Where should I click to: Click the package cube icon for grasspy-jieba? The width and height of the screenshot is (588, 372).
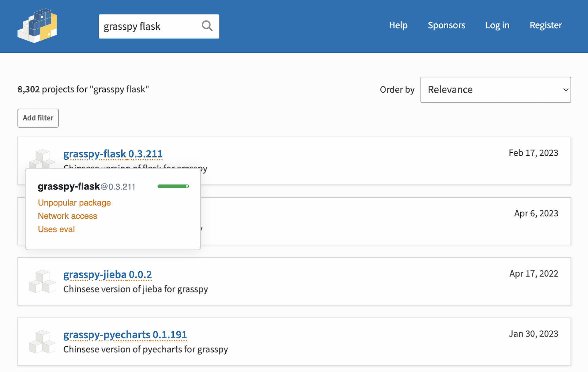click(x=42, y=281)
